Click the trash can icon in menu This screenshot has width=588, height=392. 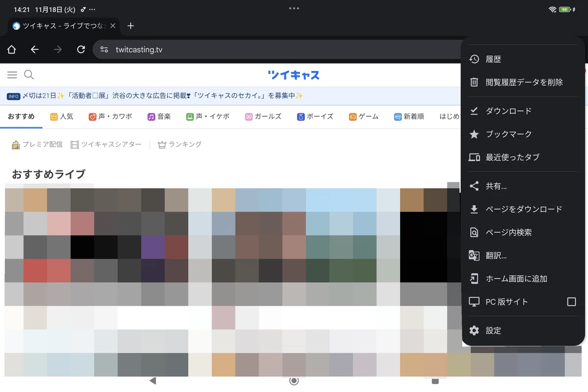coord(474,82)
